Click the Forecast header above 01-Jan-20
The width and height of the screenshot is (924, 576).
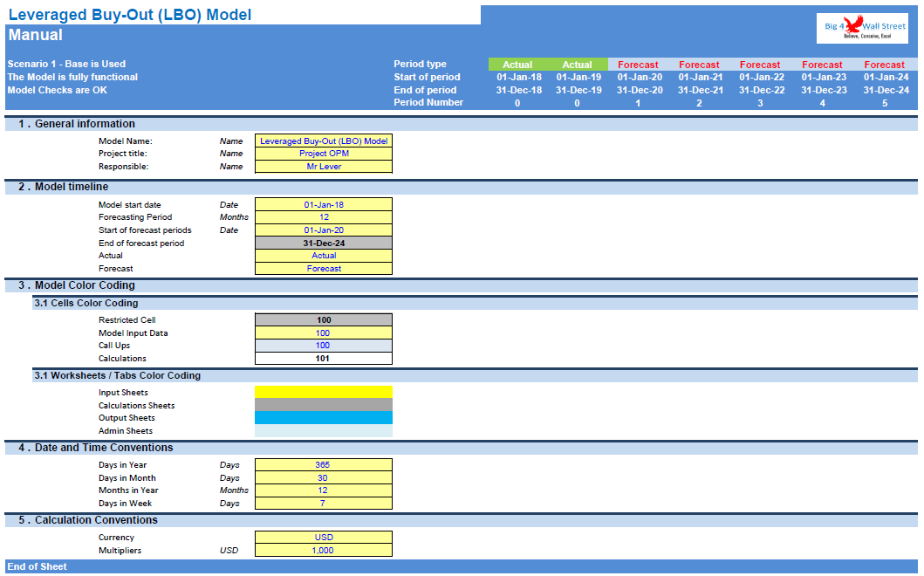pyautogui.click(x=638, y=65)
